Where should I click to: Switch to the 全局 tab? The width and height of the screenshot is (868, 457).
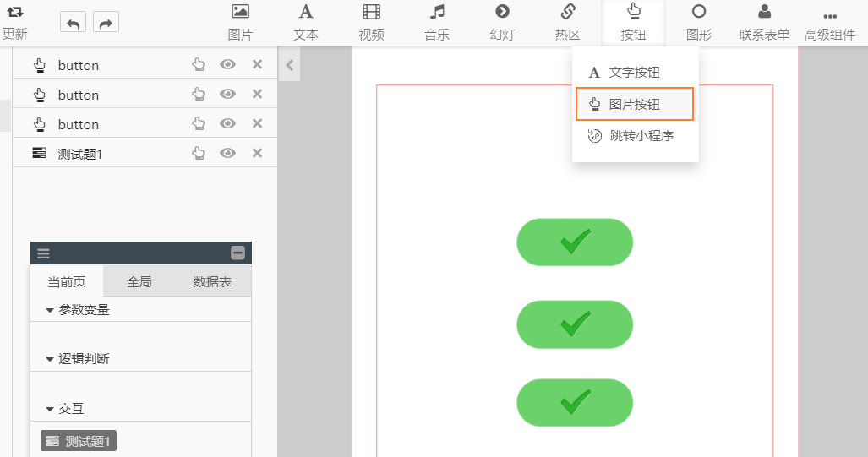coord(139,282)
